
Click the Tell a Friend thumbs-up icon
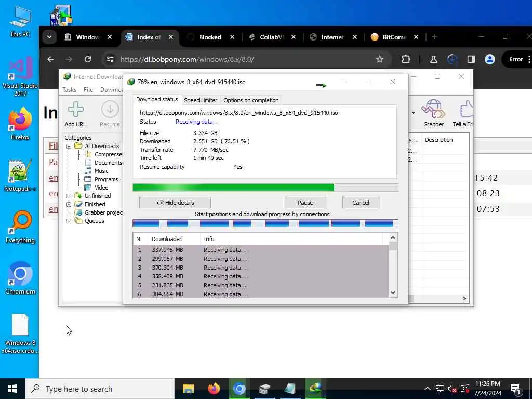[466, 109]
